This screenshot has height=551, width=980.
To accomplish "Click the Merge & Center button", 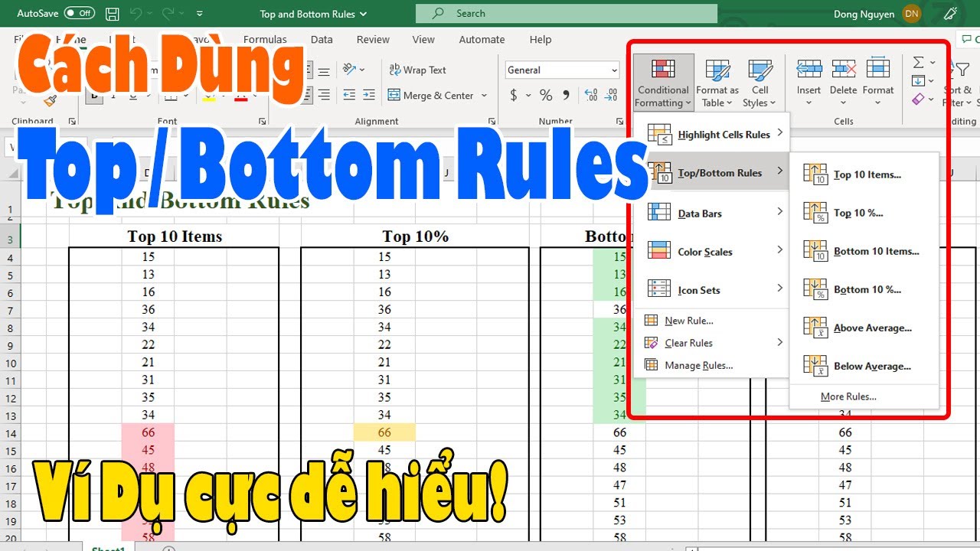I will coord(431,96).
